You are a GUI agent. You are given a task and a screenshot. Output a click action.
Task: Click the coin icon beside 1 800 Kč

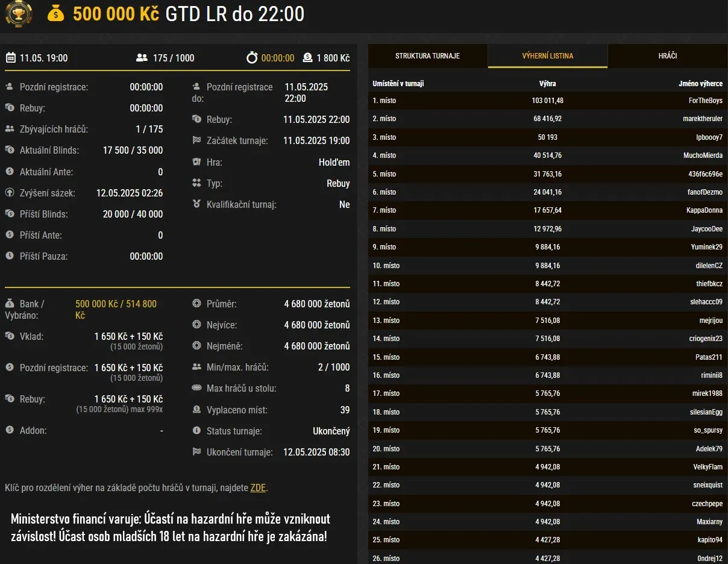point(309,58)
